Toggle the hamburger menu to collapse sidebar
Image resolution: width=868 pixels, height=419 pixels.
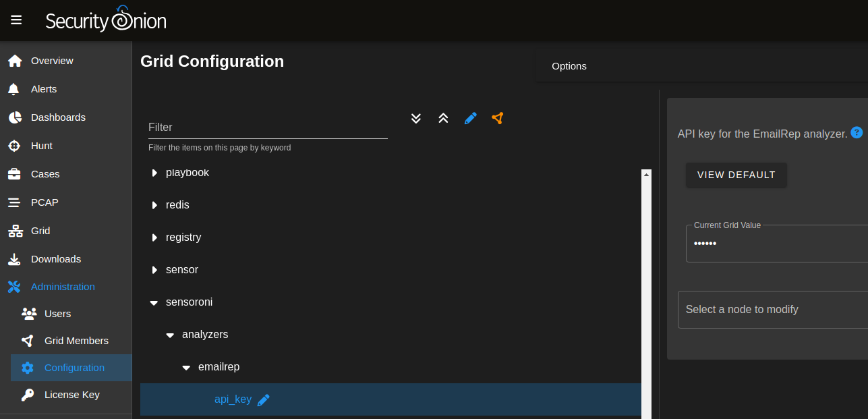coord(16,20)
